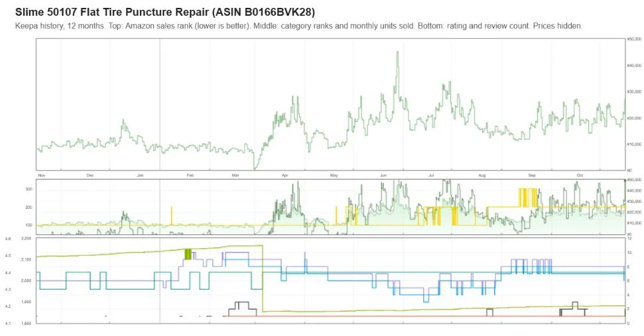
Task: Select the Dec label on the time axis
Action: tap(90, 175)
